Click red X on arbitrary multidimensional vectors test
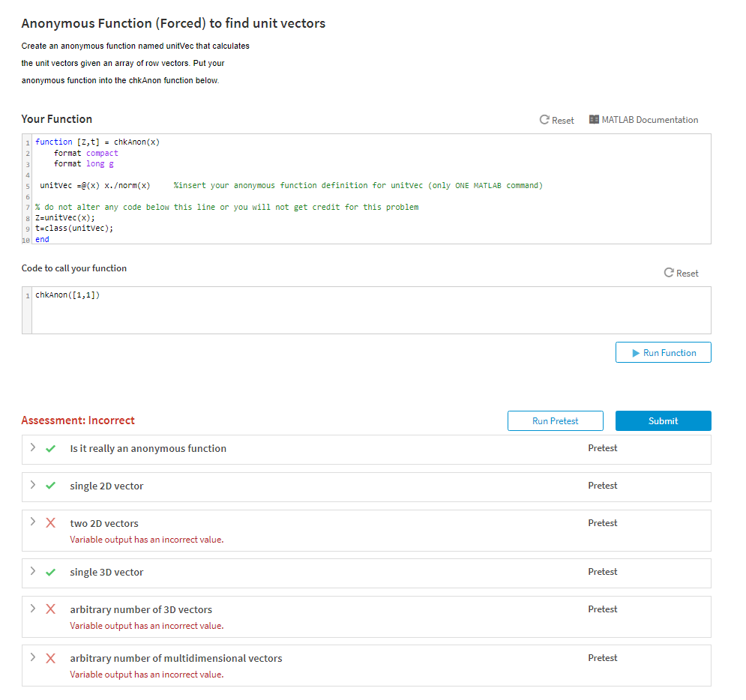This screenshot has height=700, width=746. pyautogui.click(x=50, y=658)
